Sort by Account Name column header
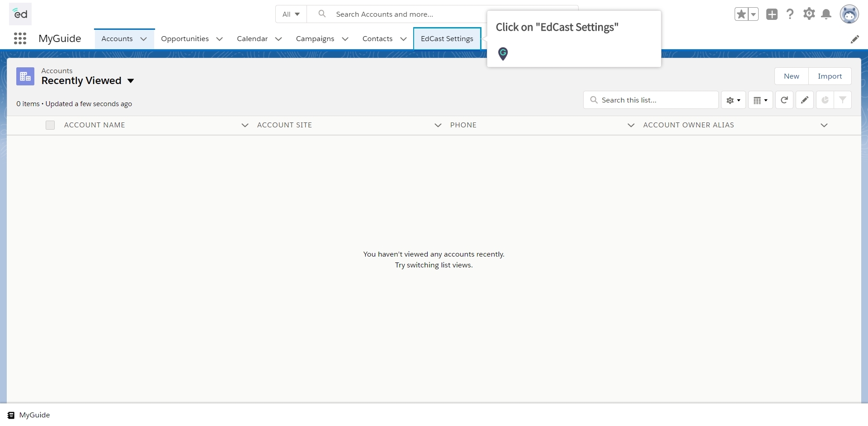The image size is (868, 426). pyautogui.click(x=94, y=125)
